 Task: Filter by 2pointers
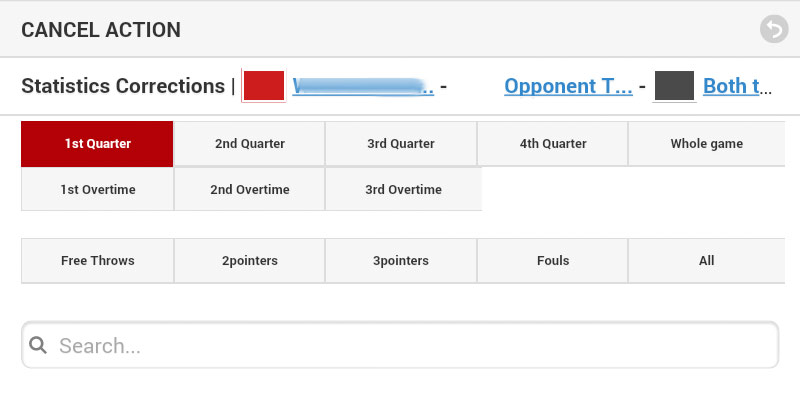[249, 261]
